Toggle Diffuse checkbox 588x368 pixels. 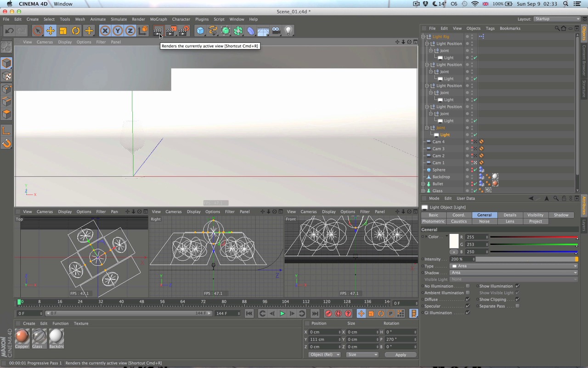point(468,299)
